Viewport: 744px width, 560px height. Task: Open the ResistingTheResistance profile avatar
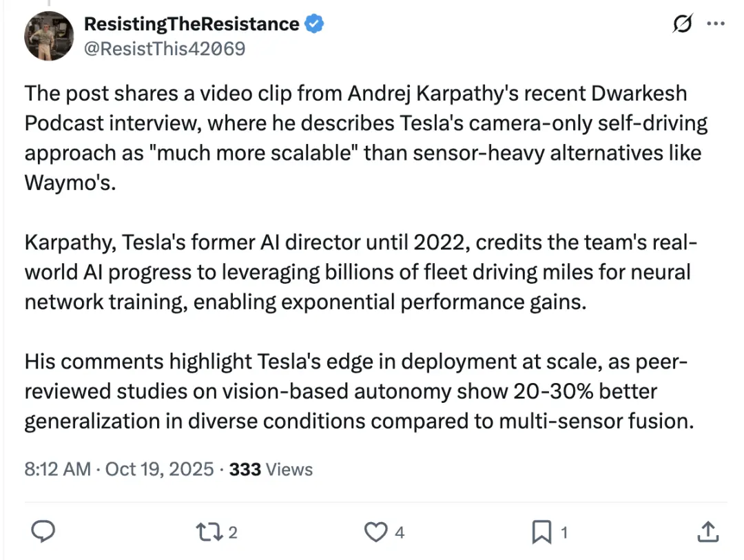49,36
